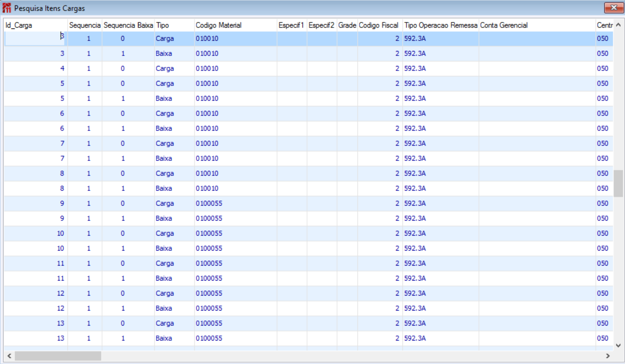Viewport: 625px width, 364px height.
Task: Select Sequencia Baixa 1 in the Id_Carga 11 Baixa row
Action: [x=128, y=278]
